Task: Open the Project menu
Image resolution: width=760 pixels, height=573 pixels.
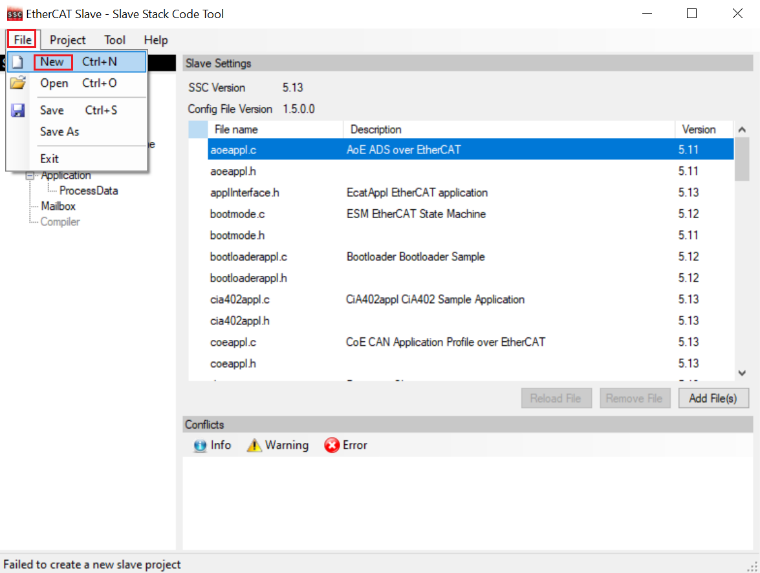Action: click(68, 40)
